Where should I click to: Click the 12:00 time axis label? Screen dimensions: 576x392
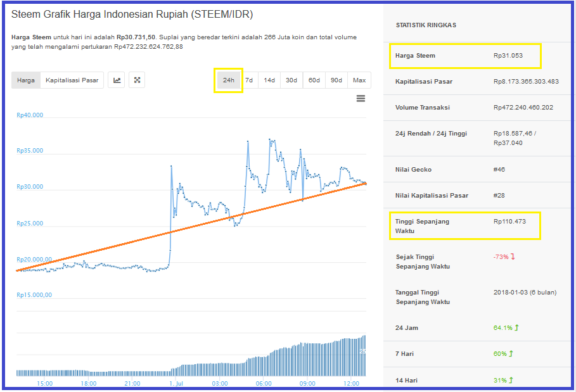pyautogui.click(x=351, y=384)
